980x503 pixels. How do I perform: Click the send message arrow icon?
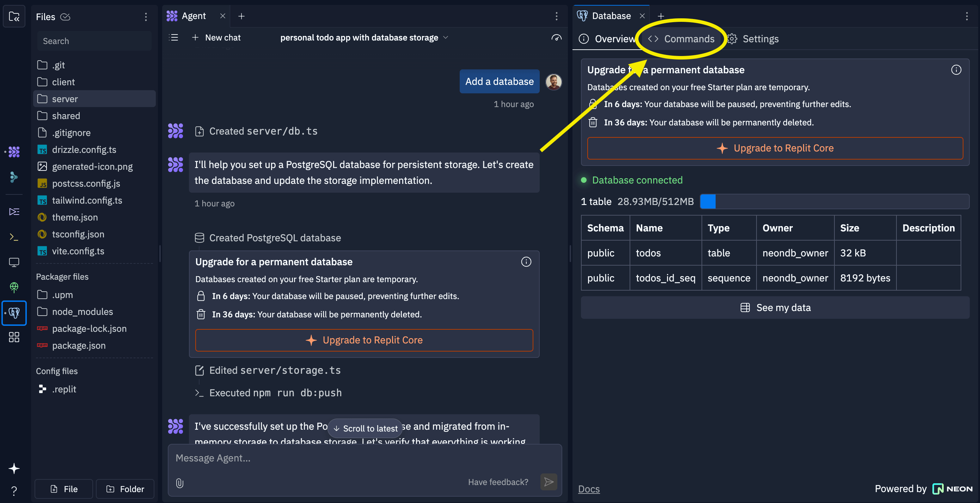pyautogui.click(x=549, y=482)
